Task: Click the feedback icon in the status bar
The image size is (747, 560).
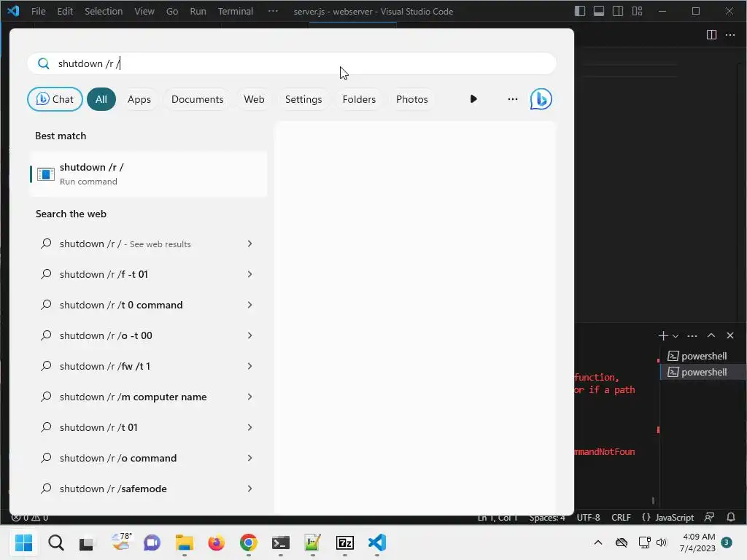Action: pyautogui.click(x=709, y=517)
